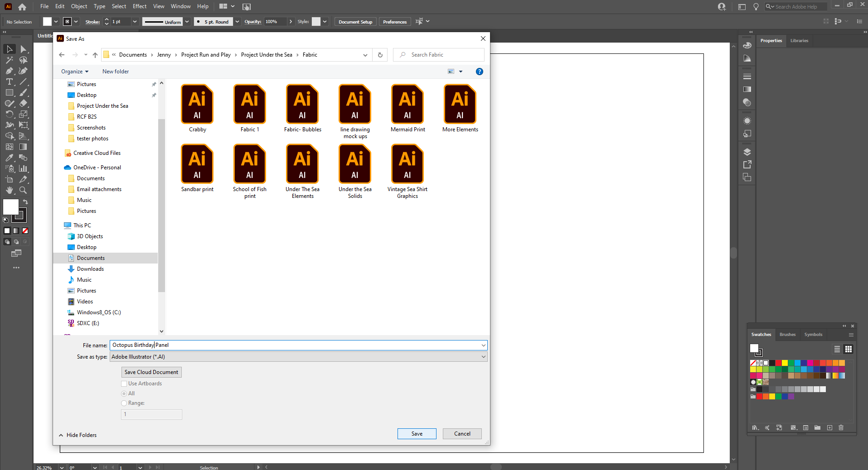Swap fill and stroke colors
The image size is (868, 470).
25,202
